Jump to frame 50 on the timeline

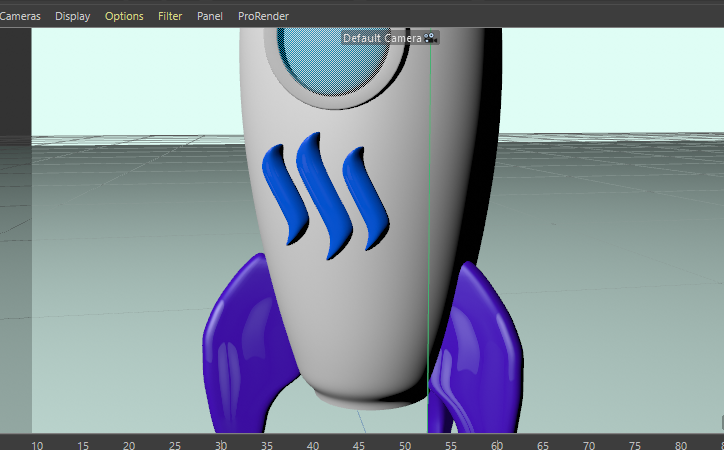[x=404, y=445]
